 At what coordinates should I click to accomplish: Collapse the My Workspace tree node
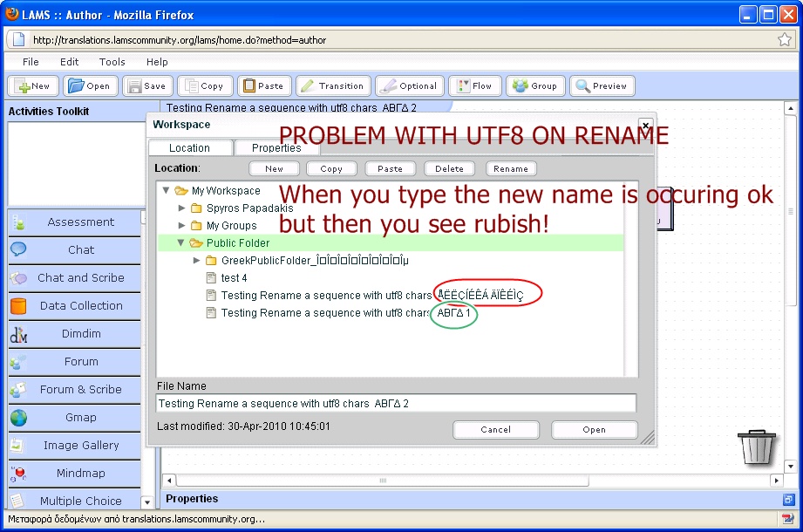pyautogui.click(x=166, y=190)
